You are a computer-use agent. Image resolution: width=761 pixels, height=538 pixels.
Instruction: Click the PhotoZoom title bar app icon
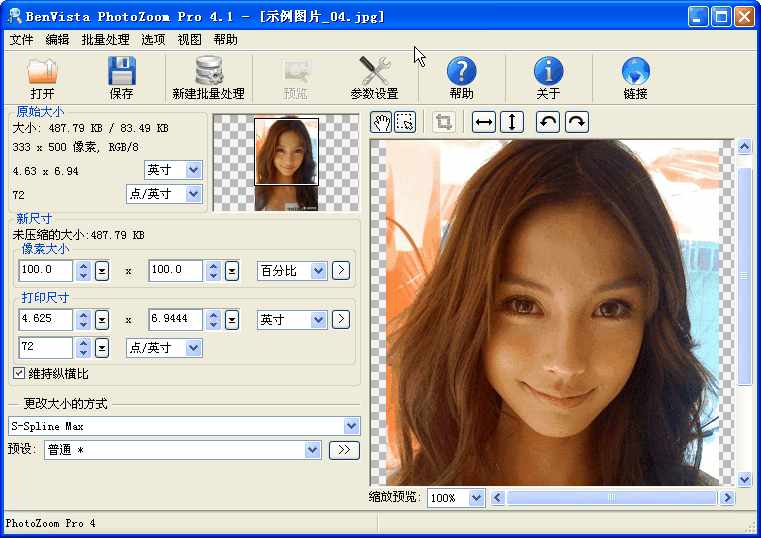[x=14, y=16]
